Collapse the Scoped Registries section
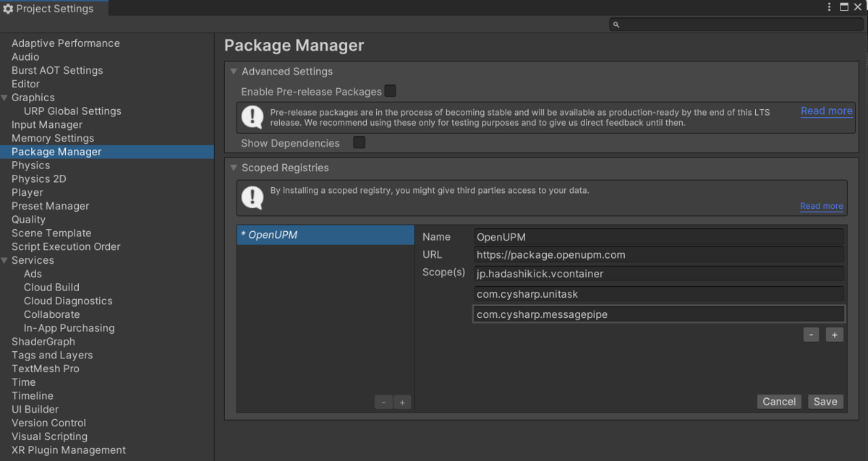868x461 pixels. (233, 168)
